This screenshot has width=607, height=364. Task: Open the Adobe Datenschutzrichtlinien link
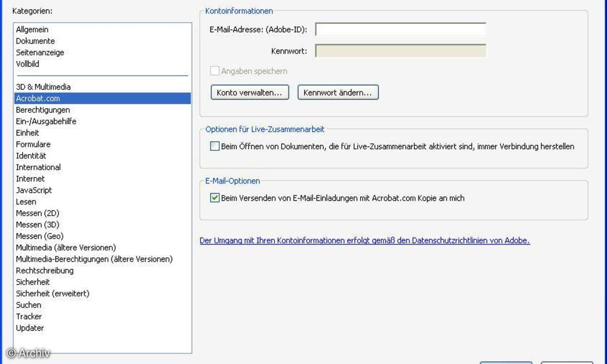click(x=365, y=241)
